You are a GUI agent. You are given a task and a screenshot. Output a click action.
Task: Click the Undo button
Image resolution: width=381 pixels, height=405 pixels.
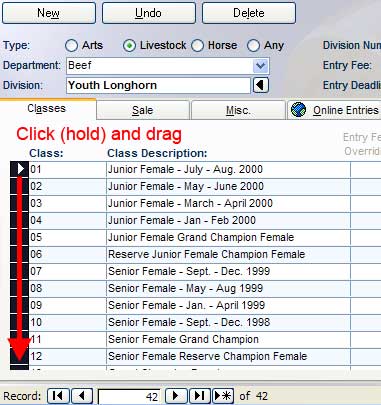click(x=149, y=13)
